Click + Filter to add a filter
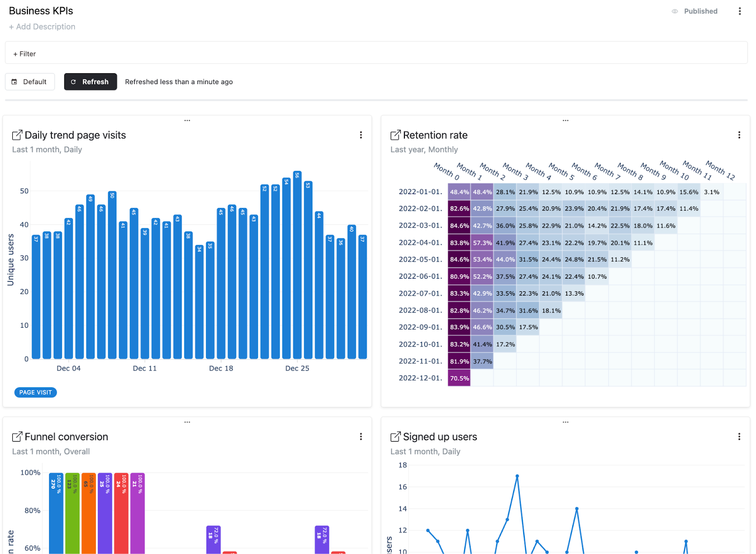The image size is (756, 554). coord(25,54)
